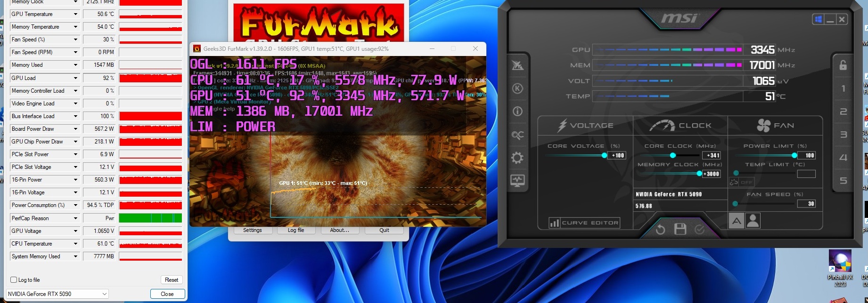The height and width of the screenshot is (303, 868).
Task: Click the Voltage panel lightning bolt icon
Action: point(562,125)
